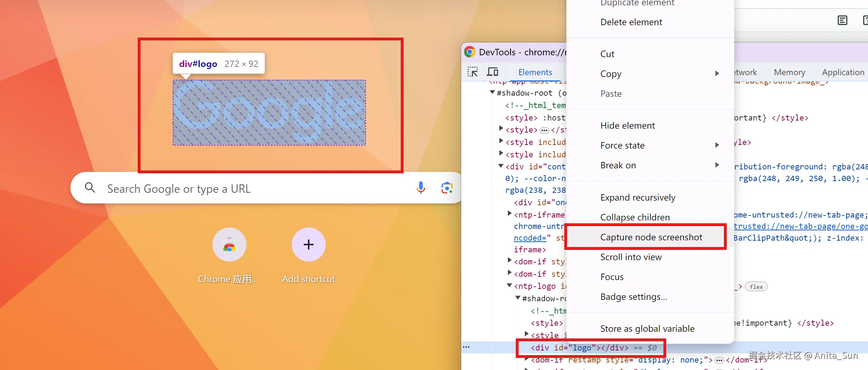Open the trusted://new-tab-page/one-go link
This screenshot has height=370, width=868.
[801, 226]
